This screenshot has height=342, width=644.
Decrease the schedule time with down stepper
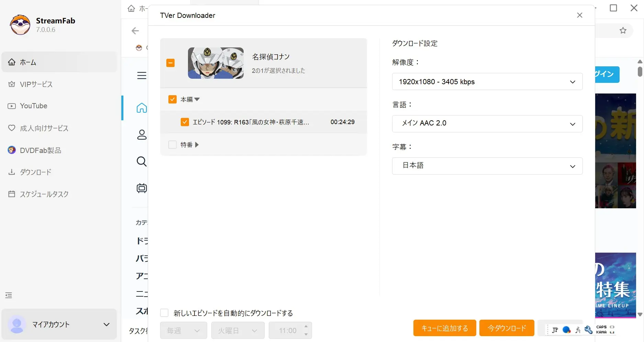tap(306, 334)
